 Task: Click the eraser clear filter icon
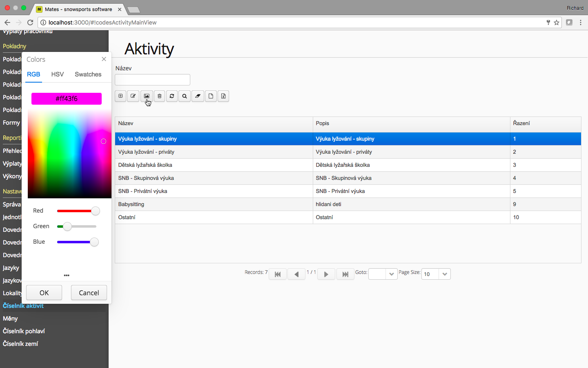tap(198, 96)
